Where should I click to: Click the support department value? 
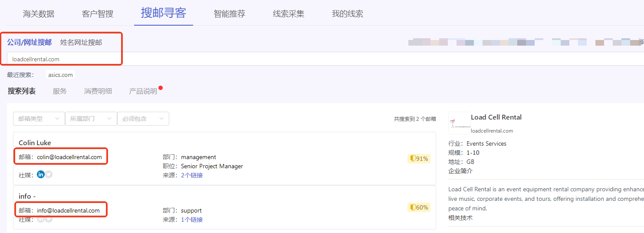[191, 210]
